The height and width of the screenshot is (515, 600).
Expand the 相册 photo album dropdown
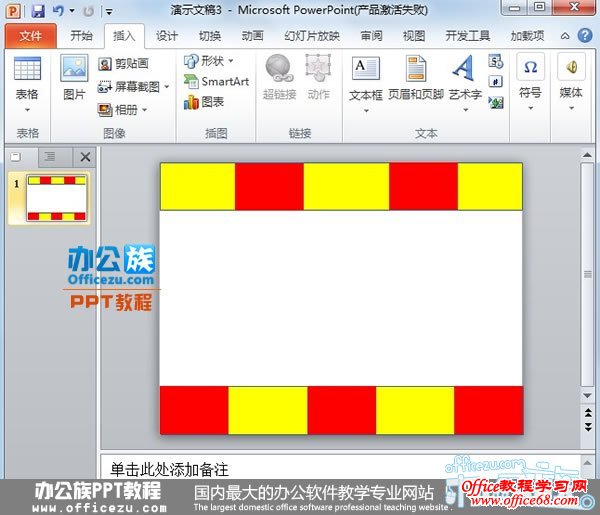144,110
